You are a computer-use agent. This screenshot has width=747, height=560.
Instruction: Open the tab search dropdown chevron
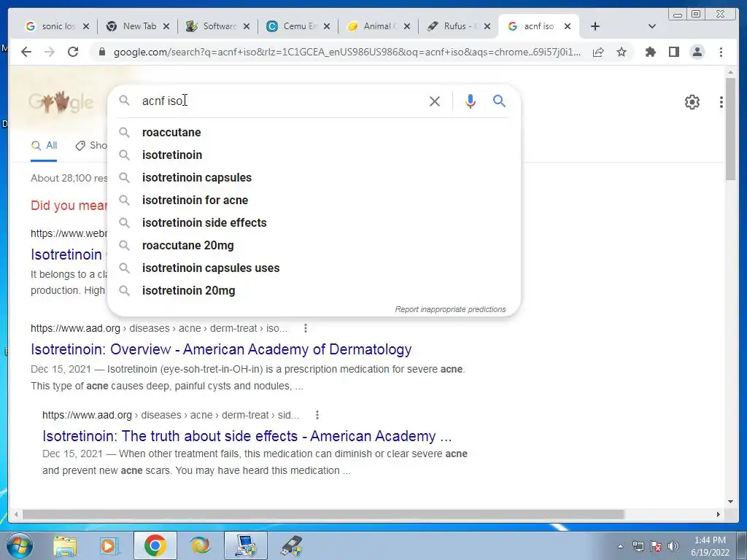tap(652, 26)
